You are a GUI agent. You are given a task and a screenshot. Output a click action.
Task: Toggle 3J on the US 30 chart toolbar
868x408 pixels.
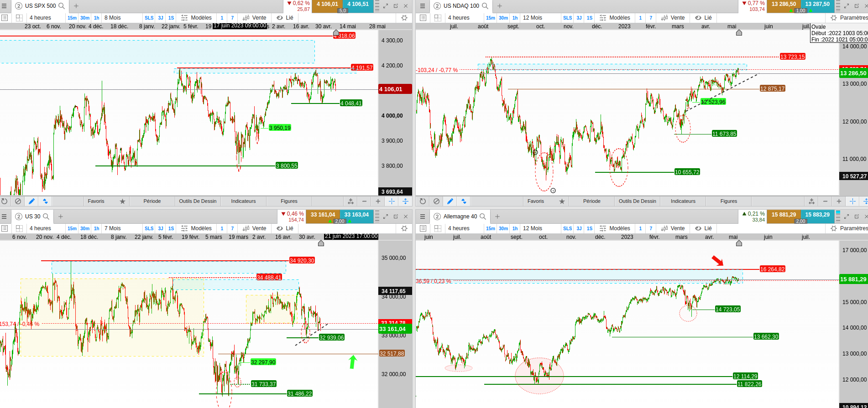tap(161, 228)
